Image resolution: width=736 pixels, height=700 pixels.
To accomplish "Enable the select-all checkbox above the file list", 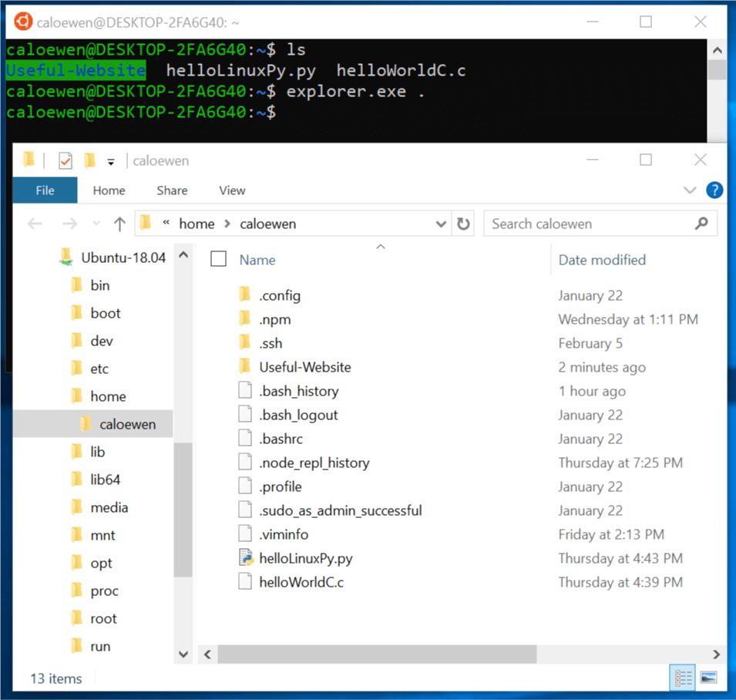I will [x=220, y=259].
